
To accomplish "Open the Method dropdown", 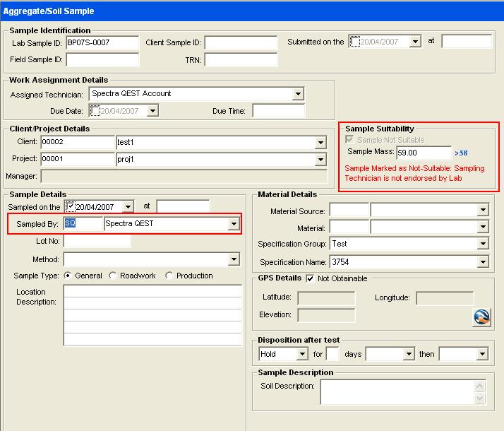I will click(234, 260).
